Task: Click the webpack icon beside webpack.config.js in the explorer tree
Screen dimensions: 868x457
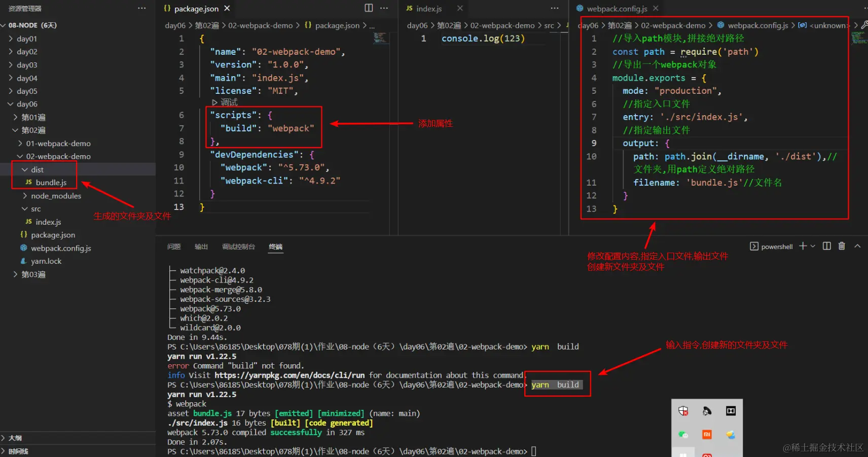Action: point(24,248)
